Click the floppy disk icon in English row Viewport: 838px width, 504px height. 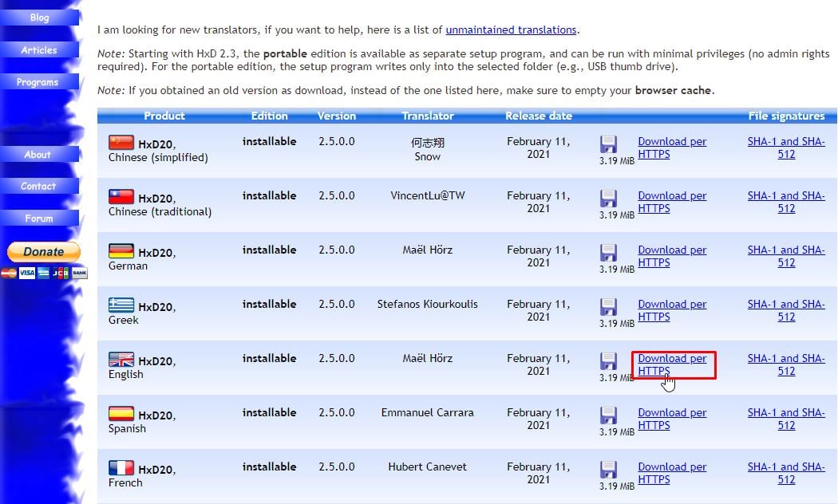point(608,361)
